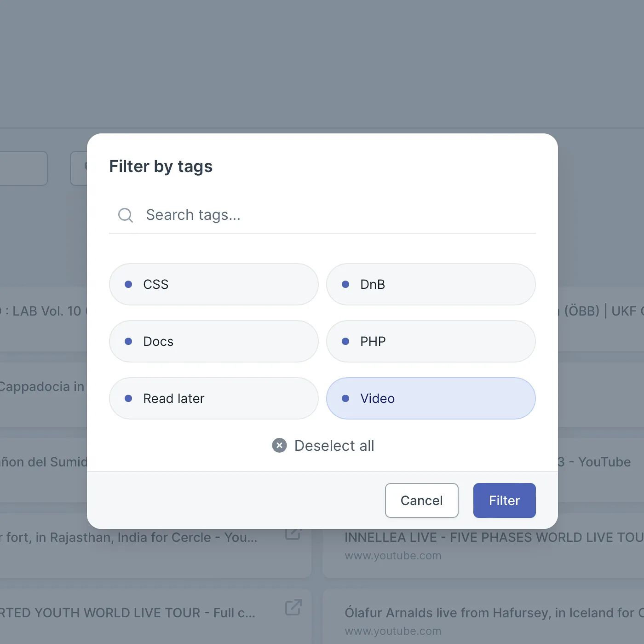Toggle the DnB tag filter
Image resolution: width=644 pixels, height=644 pixels.
point(431,284)
